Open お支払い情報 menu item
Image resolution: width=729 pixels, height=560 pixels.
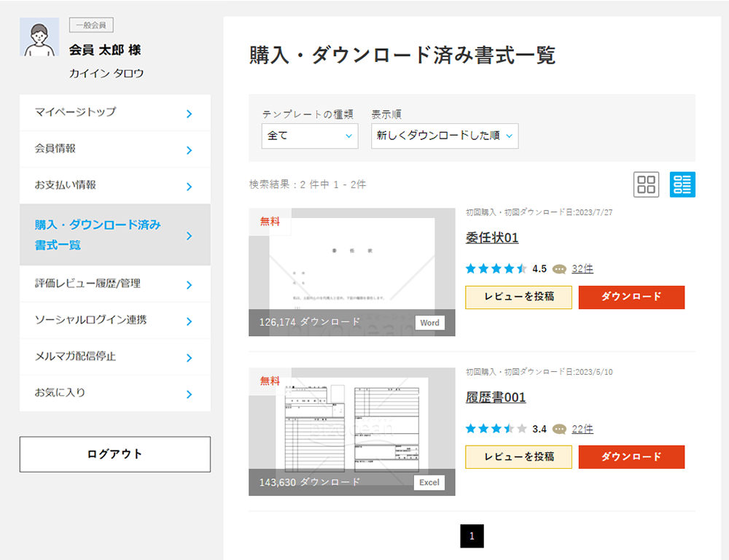(115, 186)
